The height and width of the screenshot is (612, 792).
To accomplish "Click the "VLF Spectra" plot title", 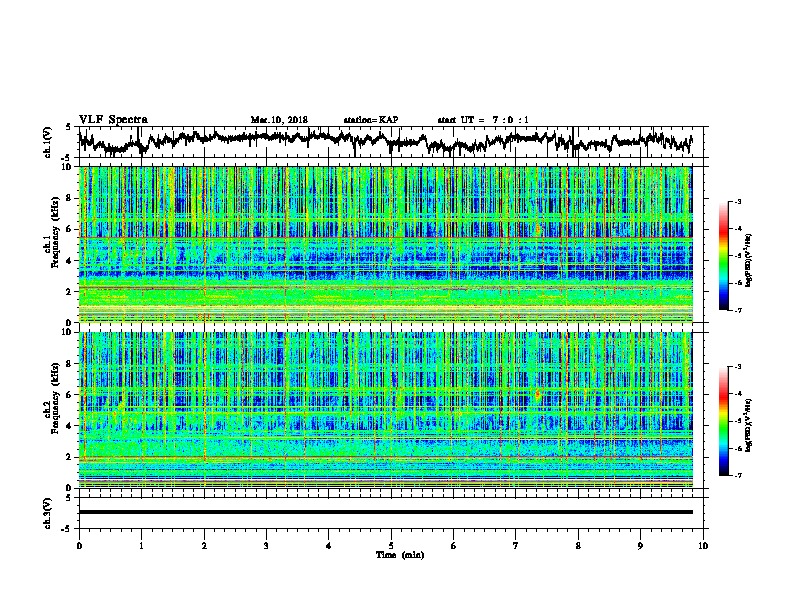I will 113,120.
